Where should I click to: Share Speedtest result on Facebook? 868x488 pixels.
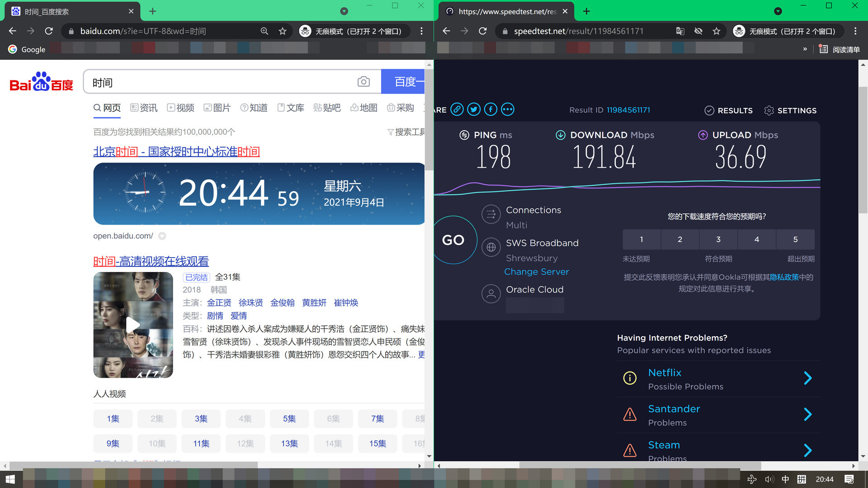[x=491, y=109]
